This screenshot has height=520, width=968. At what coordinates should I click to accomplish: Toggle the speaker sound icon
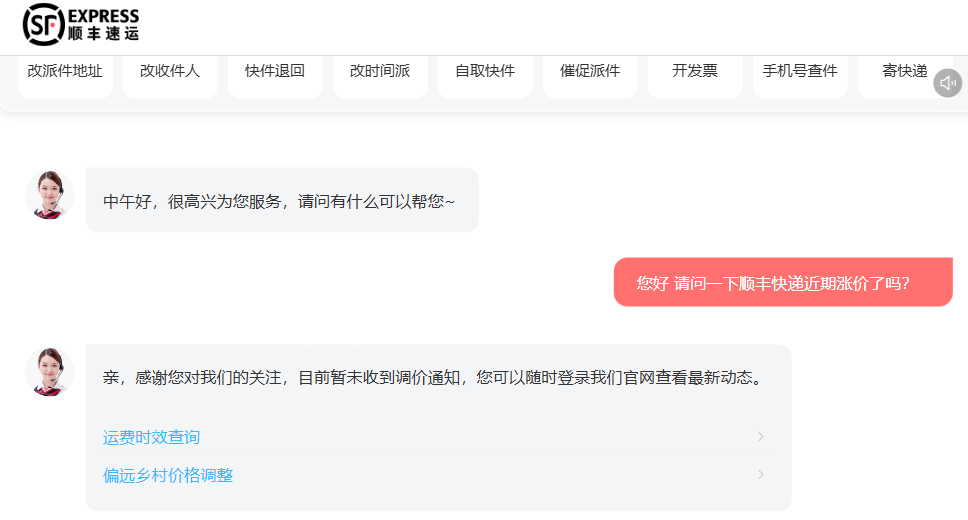(x=947, y=83)
